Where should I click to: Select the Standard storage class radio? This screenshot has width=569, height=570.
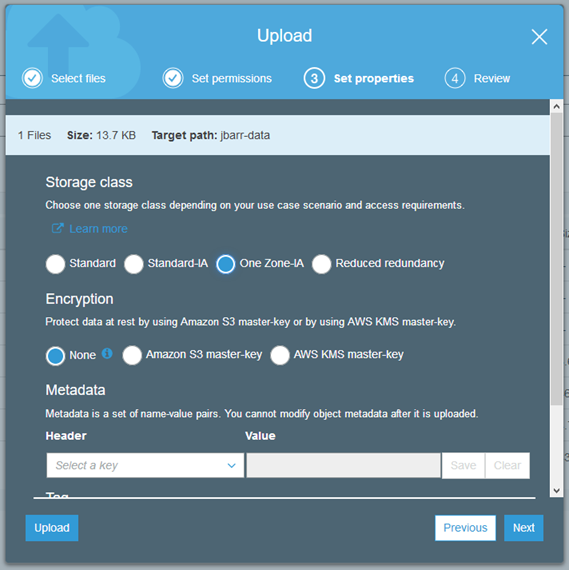coord(55,264)
